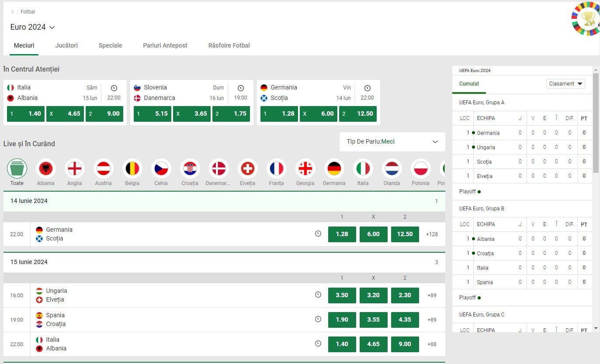Expand +88 more markets for Italia-Albania

432,344
